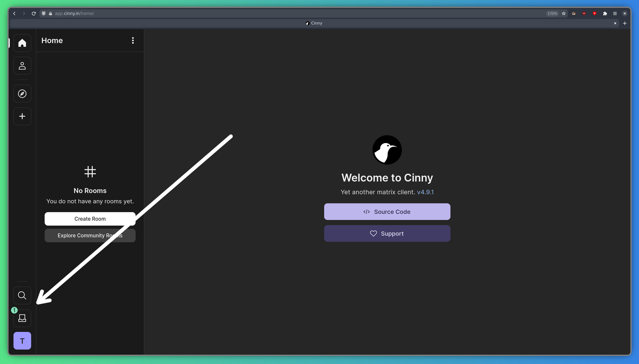Click the Create Room button
The width and height of the screenshot is (639, 364).
click(x=90, y=219)
